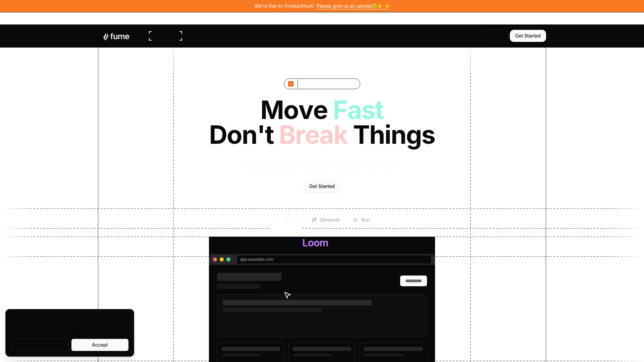Click the app.example.com address bar
Viewport: 644px width, 362px height.
[334, 259]
